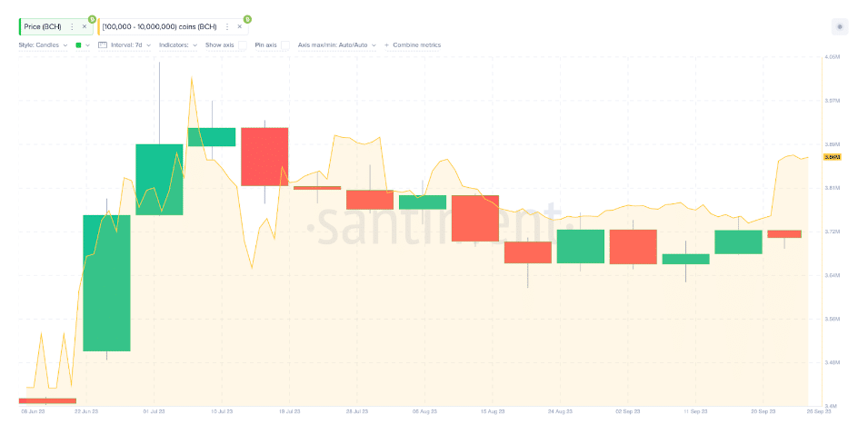
Task: Click the green badge on the coins (BCH) chip
Action: [x=247, y=19]
